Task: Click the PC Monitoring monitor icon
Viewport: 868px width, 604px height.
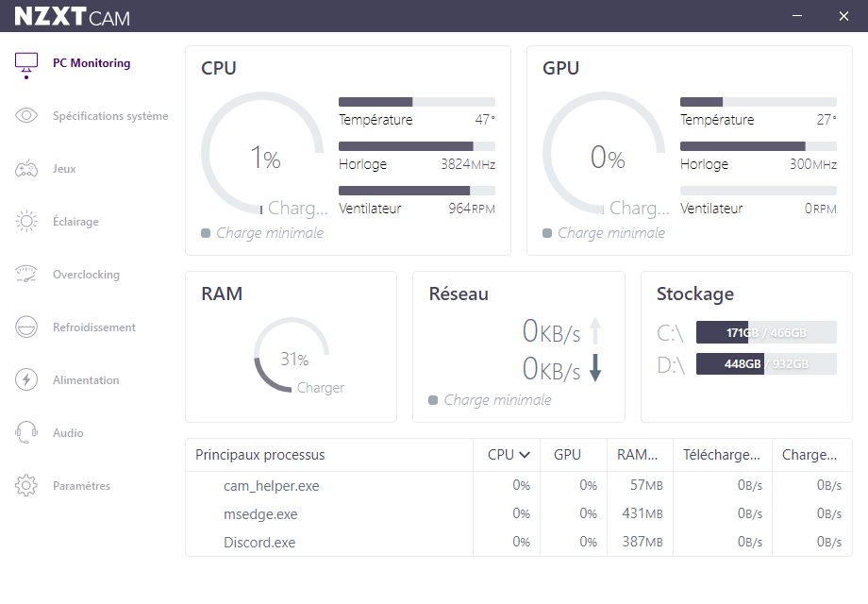Action: click(x=26, y=63)
